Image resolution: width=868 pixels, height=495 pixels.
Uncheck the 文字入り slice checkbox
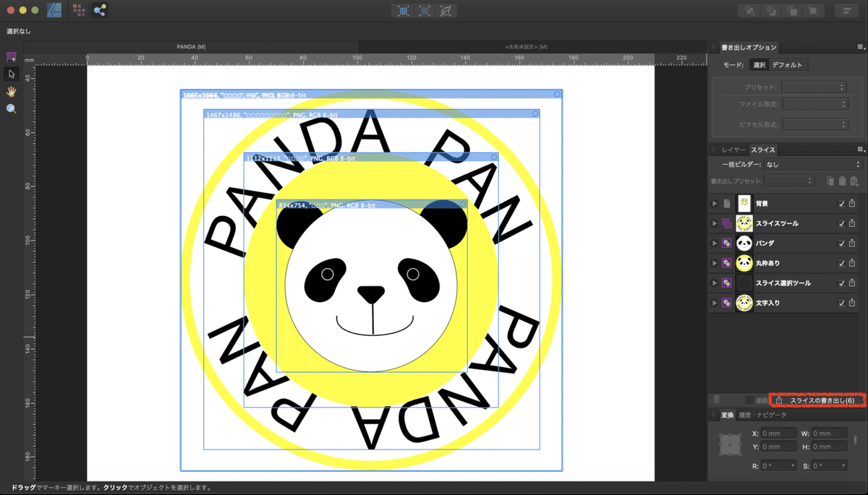tap(841, 304)
